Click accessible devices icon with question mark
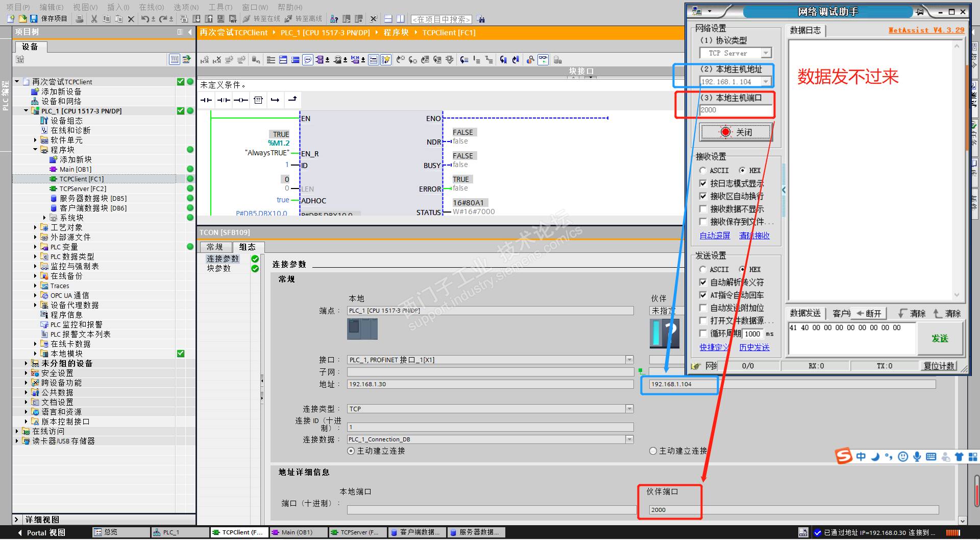 (x=334, y=19)
